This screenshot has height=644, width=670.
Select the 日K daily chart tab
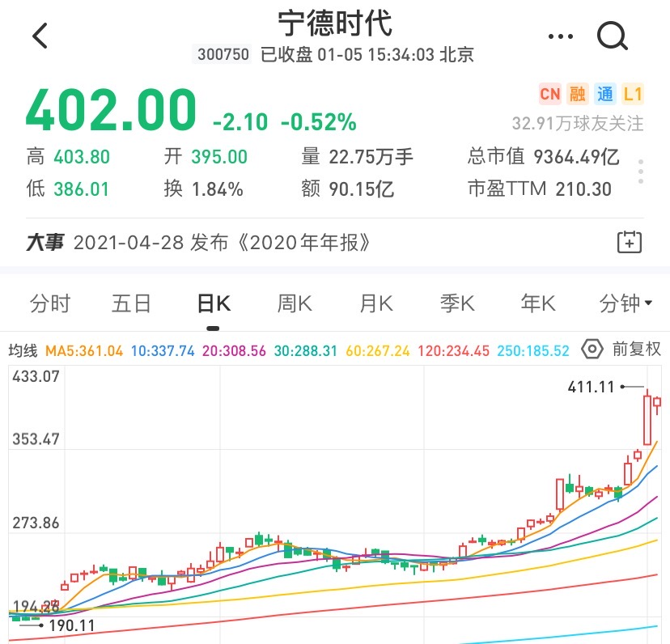pos(214,303)
